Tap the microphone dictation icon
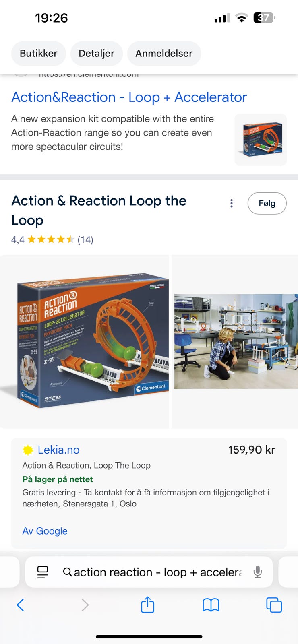 (x=258, y=572)
